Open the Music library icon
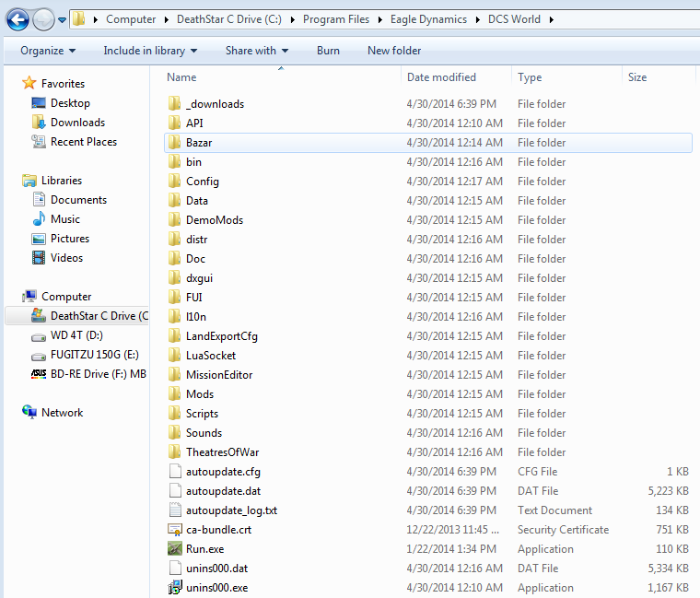The width and height of the screenshot is (700, 598). tap(39, 218)
